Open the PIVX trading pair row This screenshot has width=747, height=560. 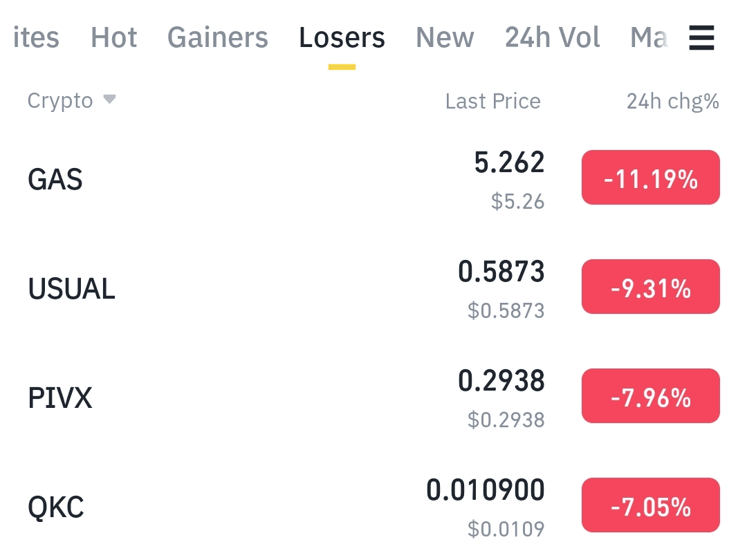(x=373, y=397)
